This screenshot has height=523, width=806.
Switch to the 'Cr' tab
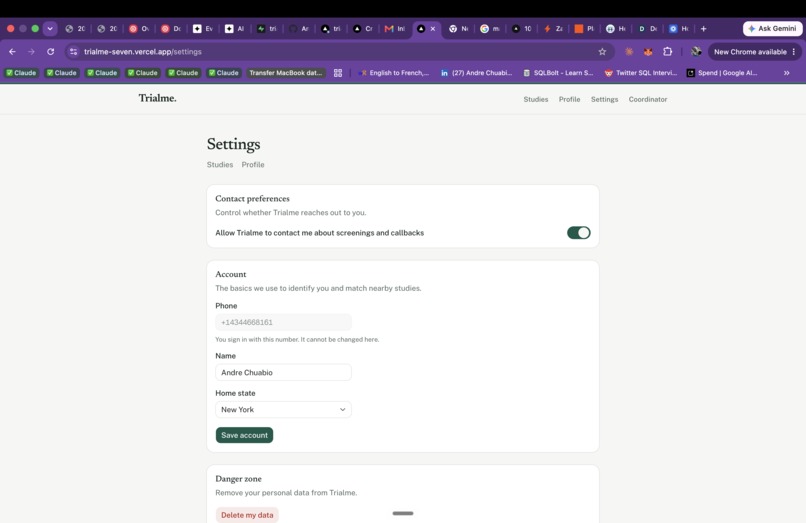point(363,29)
